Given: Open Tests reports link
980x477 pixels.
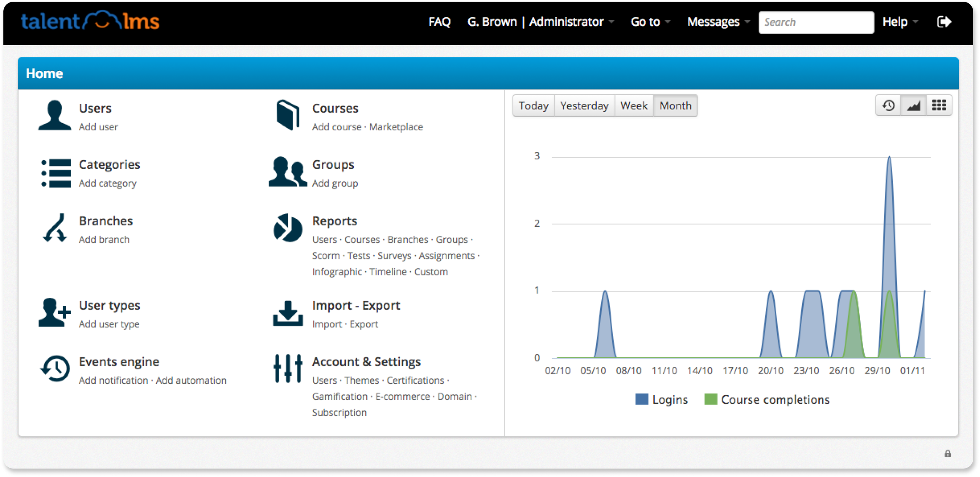Looking at the screenshot, I should pos(358,256).
